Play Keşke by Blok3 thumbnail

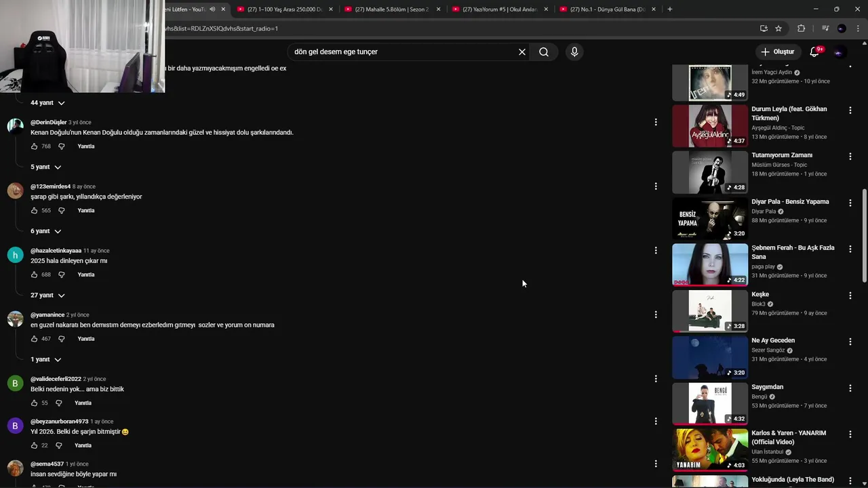(710, 311)
